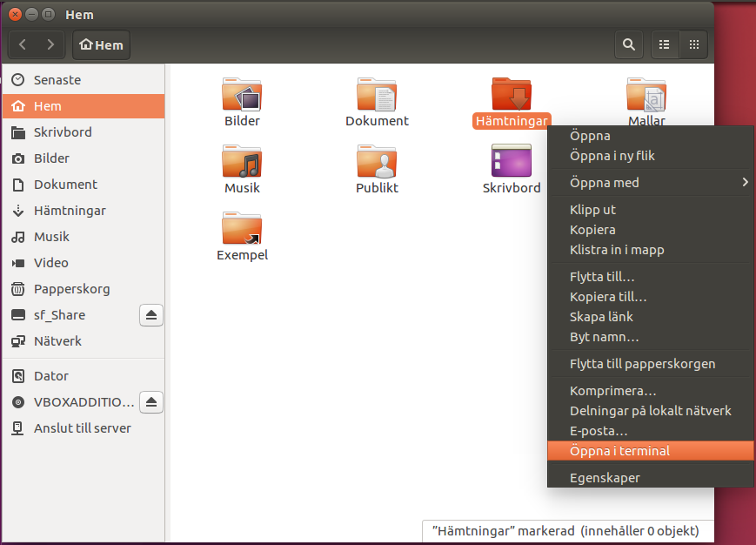This screenshot has height=545, width=756.
Task: Switch to list view
Action: click(x=665, y=45)
